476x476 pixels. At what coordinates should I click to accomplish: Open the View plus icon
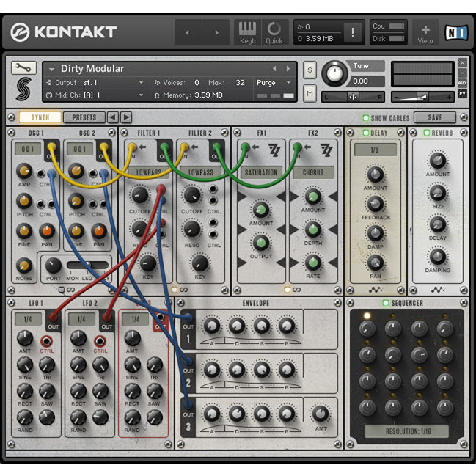(x=425, y=32)
